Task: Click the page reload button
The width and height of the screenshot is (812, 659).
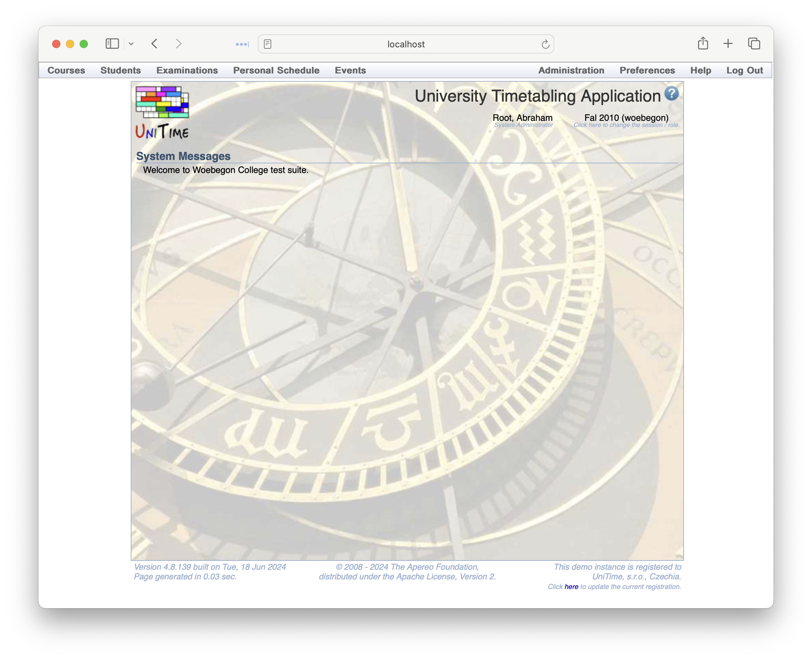Action: pyautogui.click(x=546, y=44)
